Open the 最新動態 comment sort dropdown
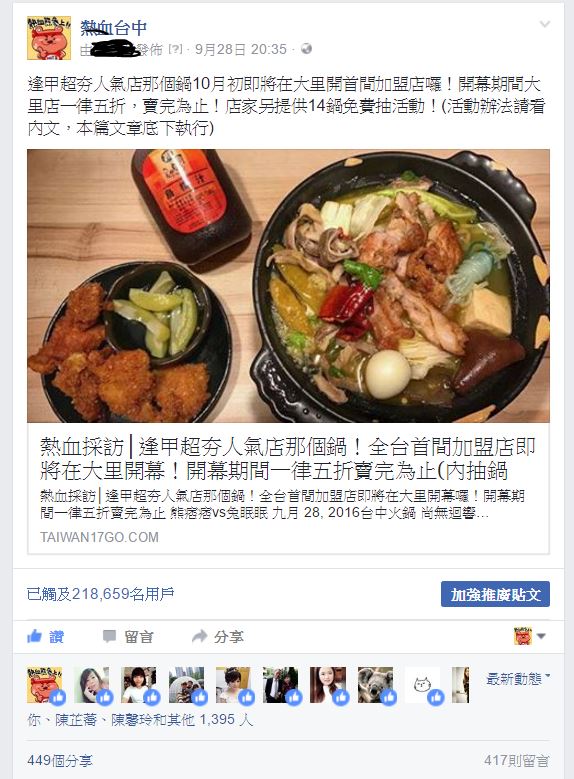574x779 pixels. click(518, 678)
